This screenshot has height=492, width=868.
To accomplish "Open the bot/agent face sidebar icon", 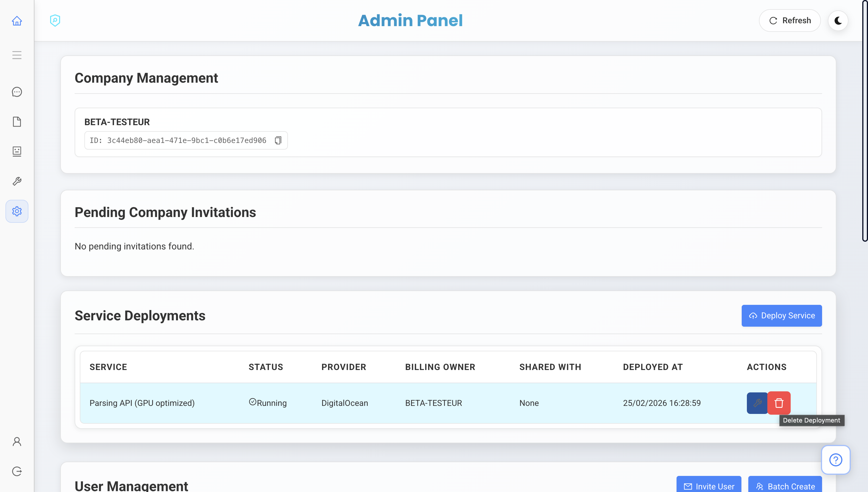I will (17, 151).
